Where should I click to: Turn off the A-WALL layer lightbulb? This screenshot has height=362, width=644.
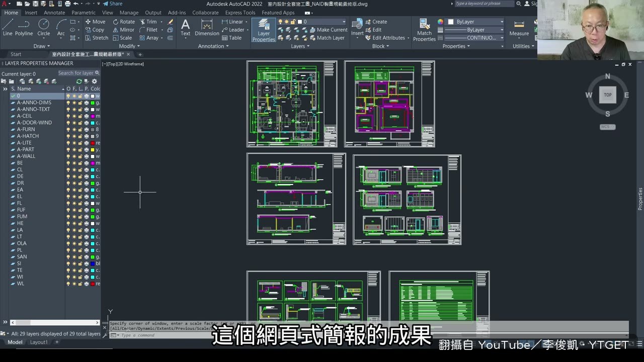68,156
